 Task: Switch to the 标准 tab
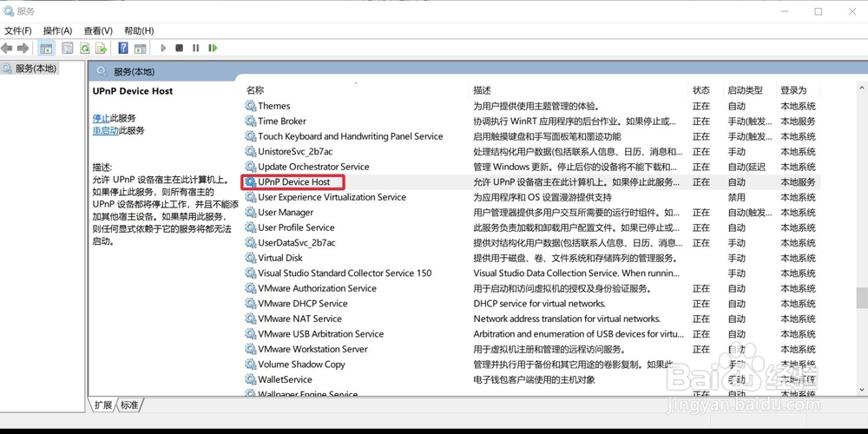coord(129,405)
